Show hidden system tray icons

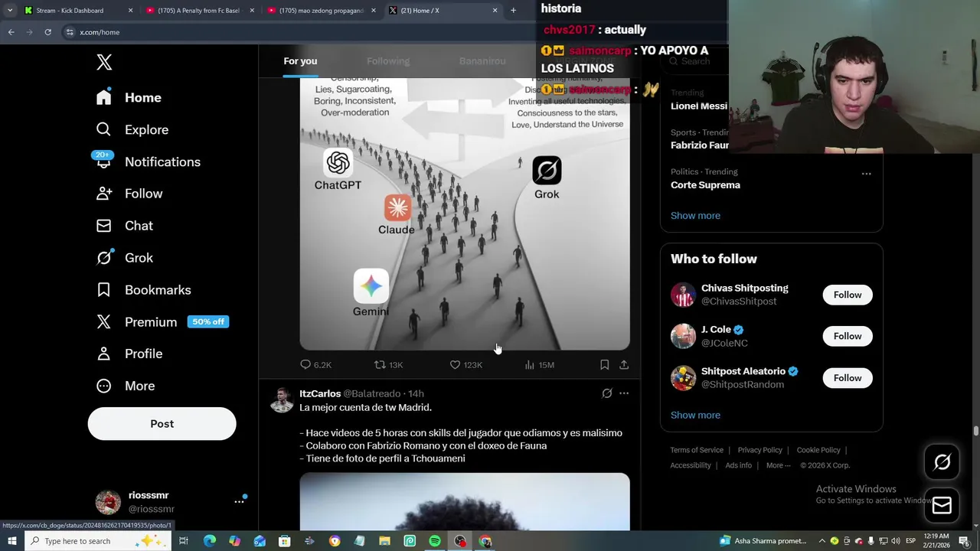pos(822,541)
